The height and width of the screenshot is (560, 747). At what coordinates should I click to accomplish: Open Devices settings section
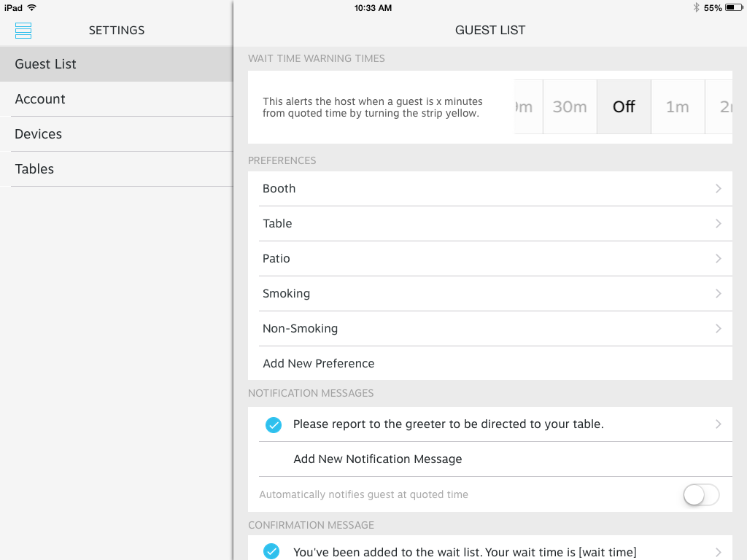click(117, 134)
